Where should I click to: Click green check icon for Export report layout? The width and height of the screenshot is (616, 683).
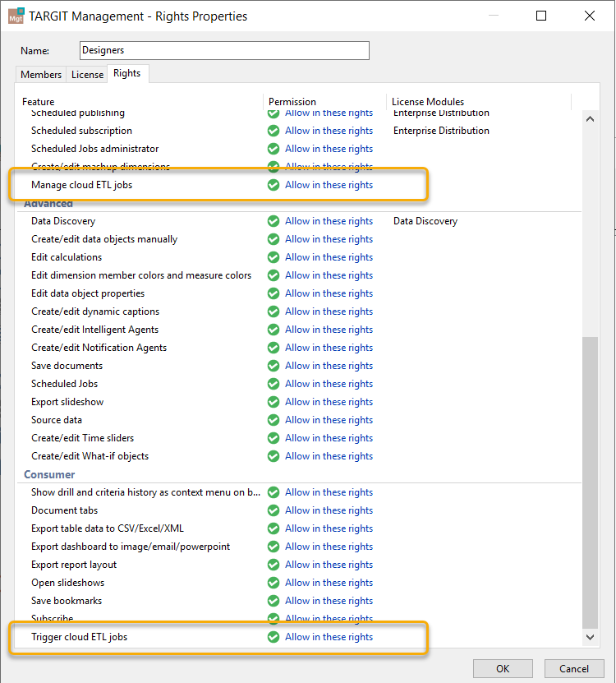click(x=274, y=565)
